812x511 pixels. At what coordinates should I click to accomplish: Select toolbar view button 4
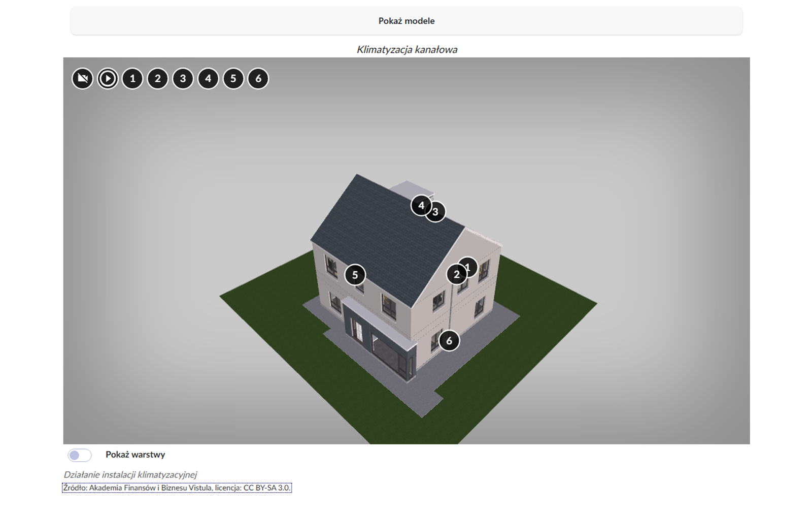(208, 79)
